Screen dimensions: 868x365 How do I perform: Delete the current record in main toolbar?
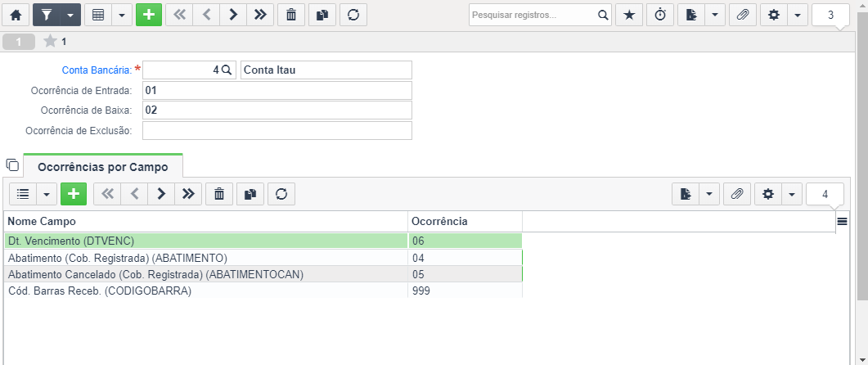(290, 15)
